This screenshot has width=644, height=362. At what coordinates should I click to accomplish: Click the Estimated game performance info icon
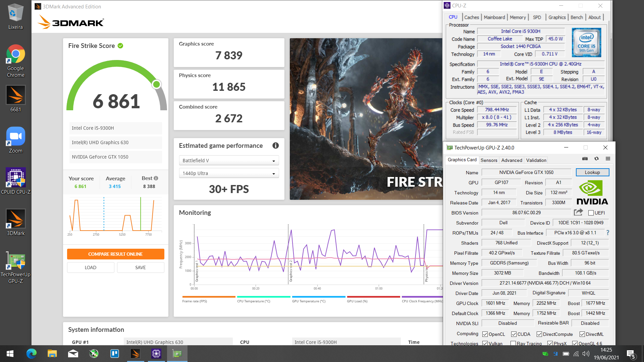[x=275, y=145]
